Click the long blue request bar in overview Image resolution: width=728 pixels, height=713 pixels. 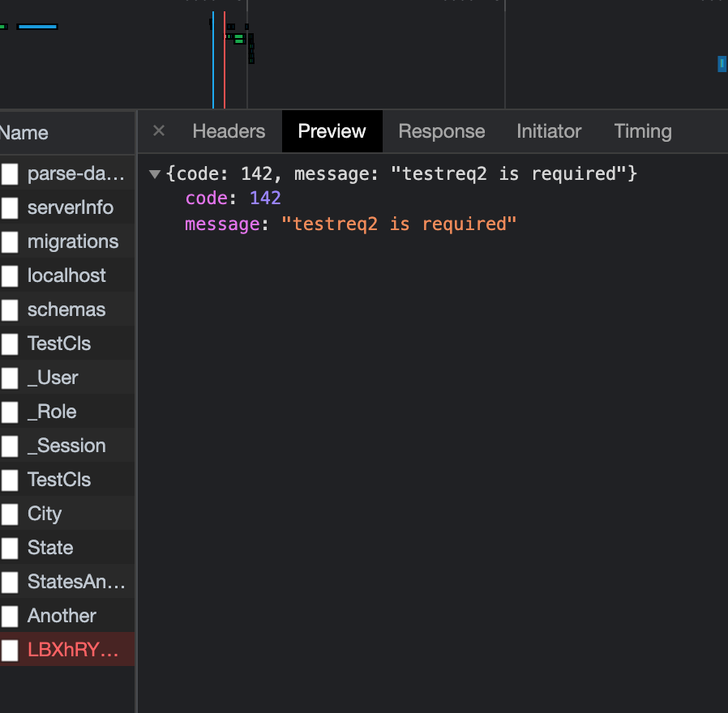(37, 27)
